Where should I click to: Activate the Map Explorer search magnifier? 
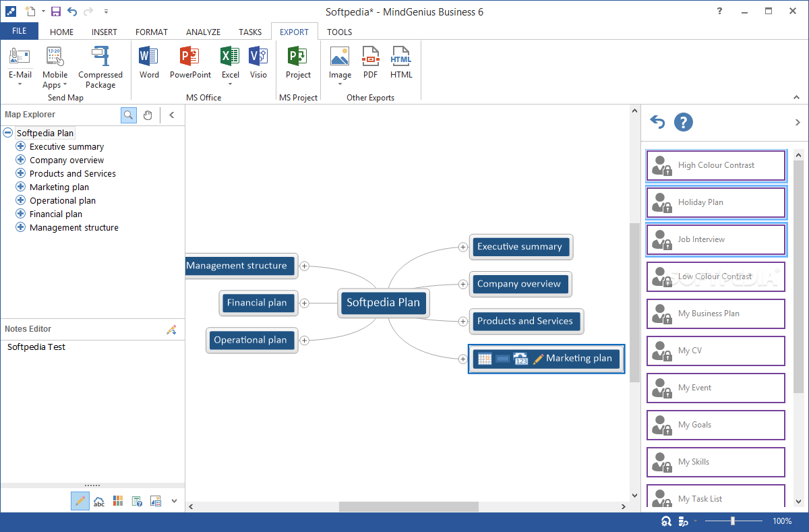tap(128, 115)
